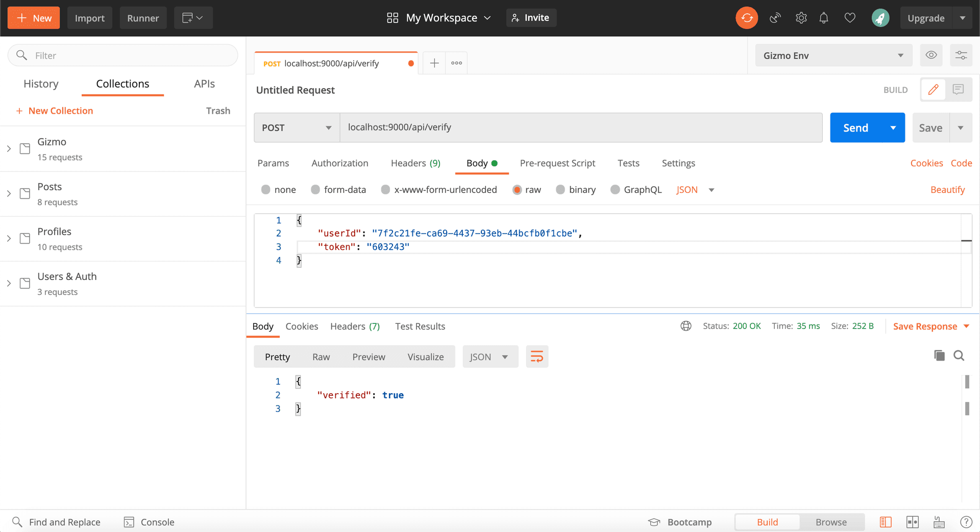Image resolution: width=980 pixels, height=532 pixels.
Task: Toggle the sidebar layout icon
Action: [886, 522]
